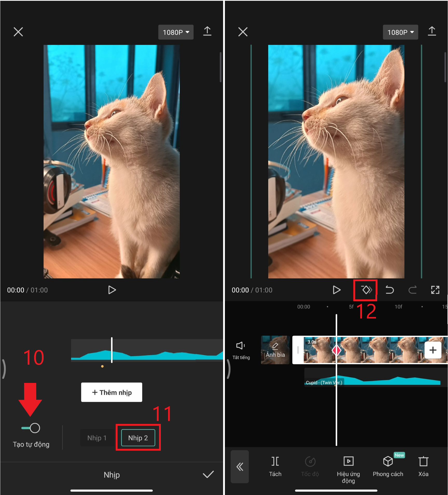Toggle Tạo tự động auto-generate switch
This screenshot has width=448, height=495.
tap(31, 428)
